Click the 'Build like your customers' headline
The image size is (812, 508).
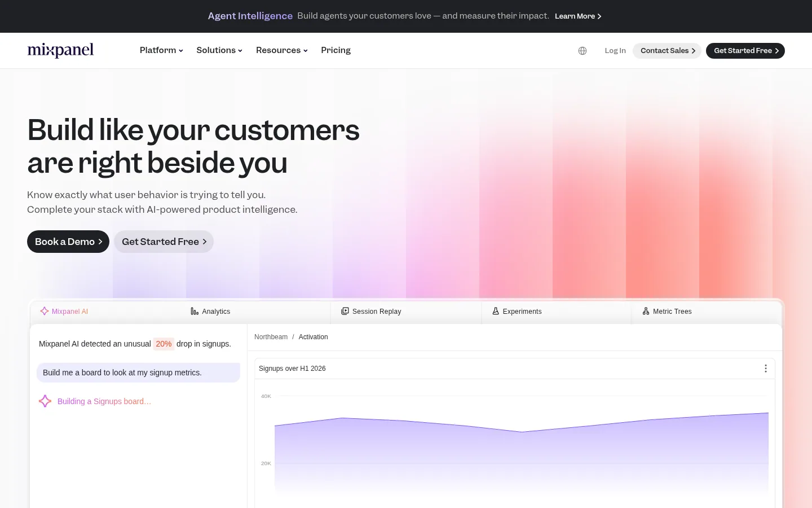pos(193,146)
